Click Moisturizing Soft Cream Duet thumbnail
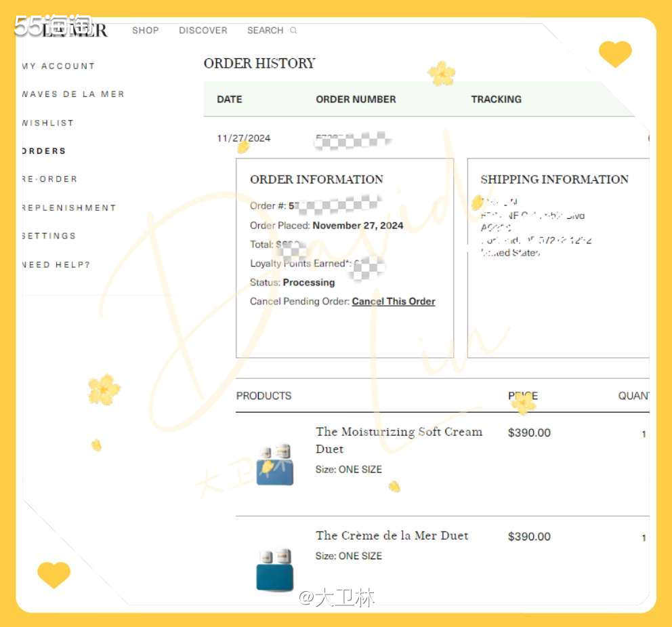 point(275,464)
